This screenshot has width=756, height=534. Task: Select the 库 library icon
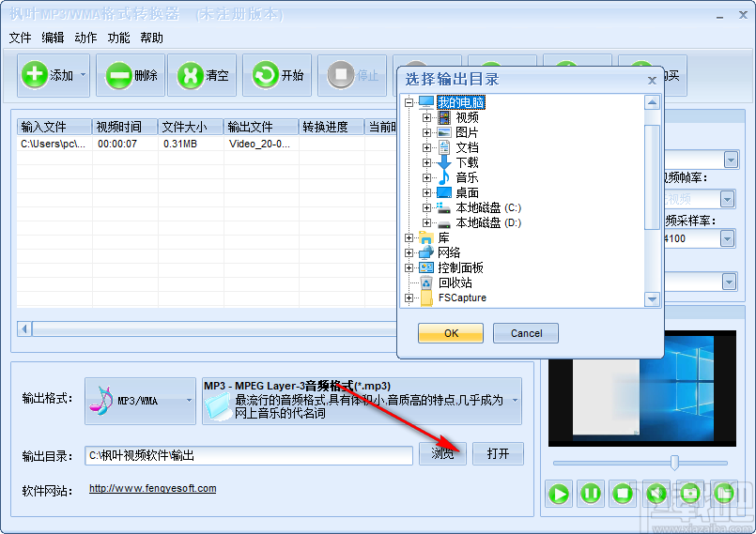tap(426, 238)
